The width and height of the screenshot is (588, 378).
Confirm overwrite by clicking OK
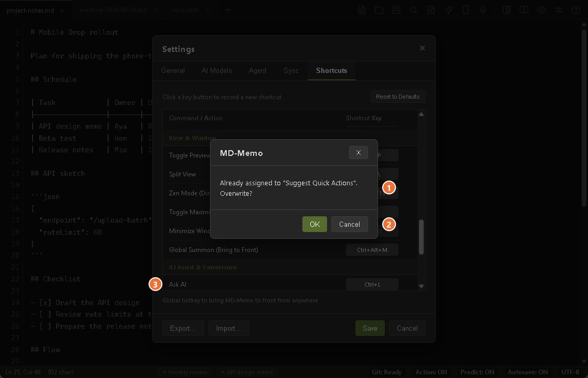[x=314, y=224]
